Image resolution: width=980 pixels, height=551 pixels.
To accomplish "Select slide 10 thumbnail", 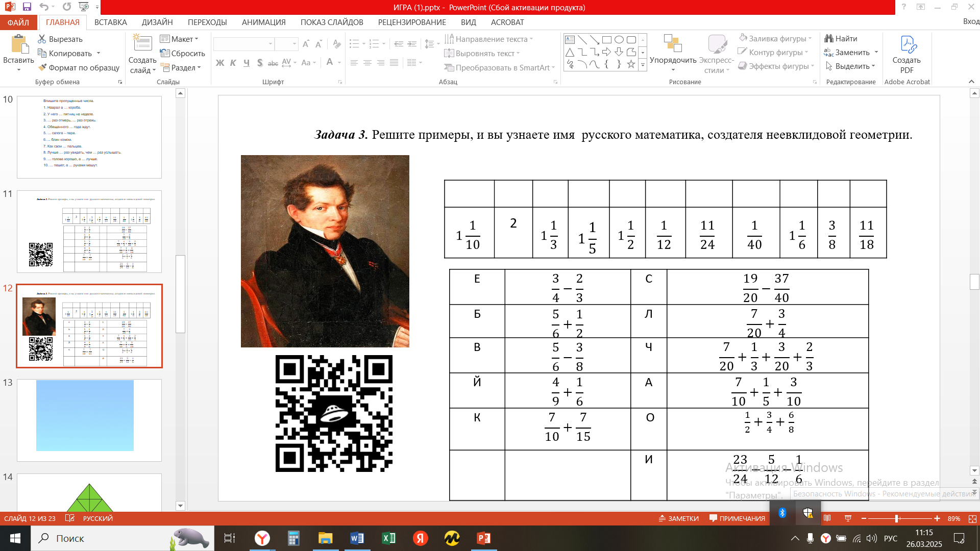I will [x=89, y=137].
